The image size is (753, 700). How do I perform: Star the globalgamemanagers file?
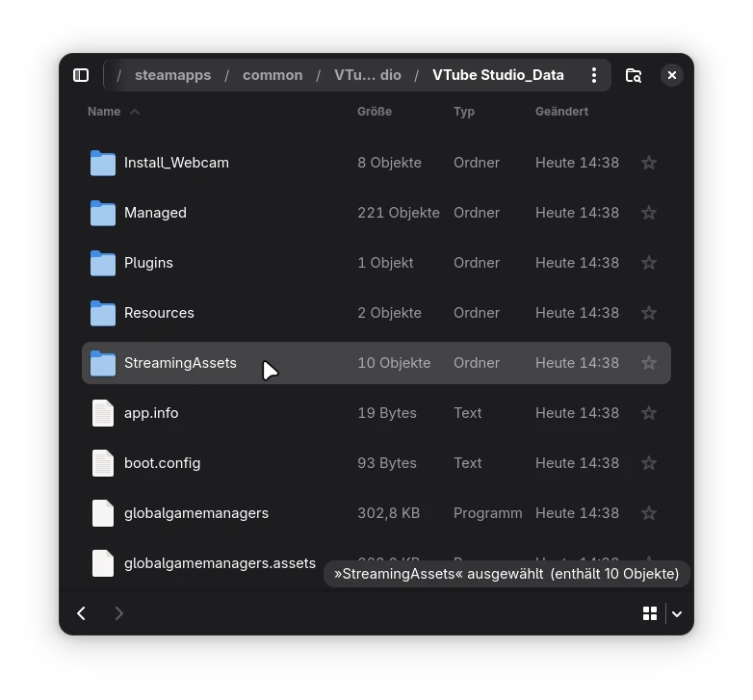point(649,513)
